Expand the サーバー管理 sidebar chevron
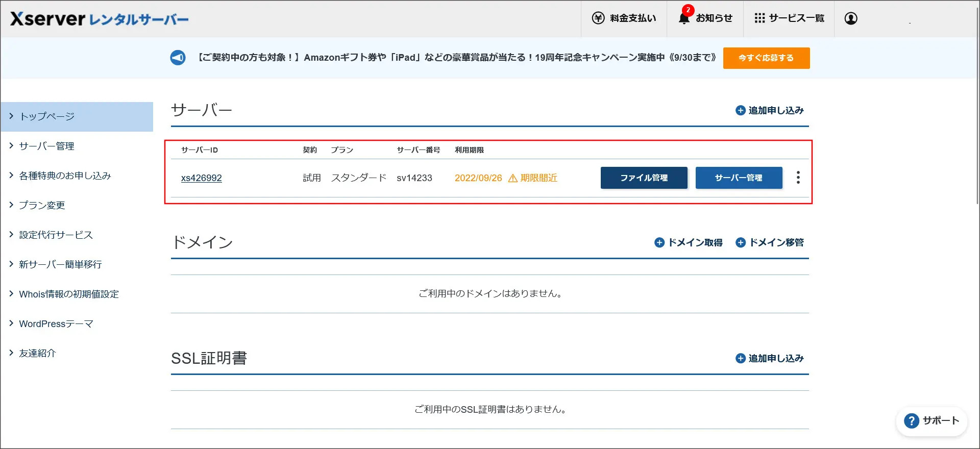The height and width of the screenshot is (449, 980). 11,146
